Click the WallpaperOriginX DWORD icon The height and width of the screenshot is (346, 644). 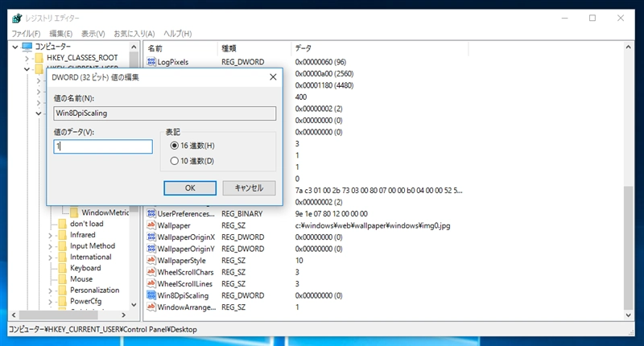pyautogui.click(x=151, y=237)
